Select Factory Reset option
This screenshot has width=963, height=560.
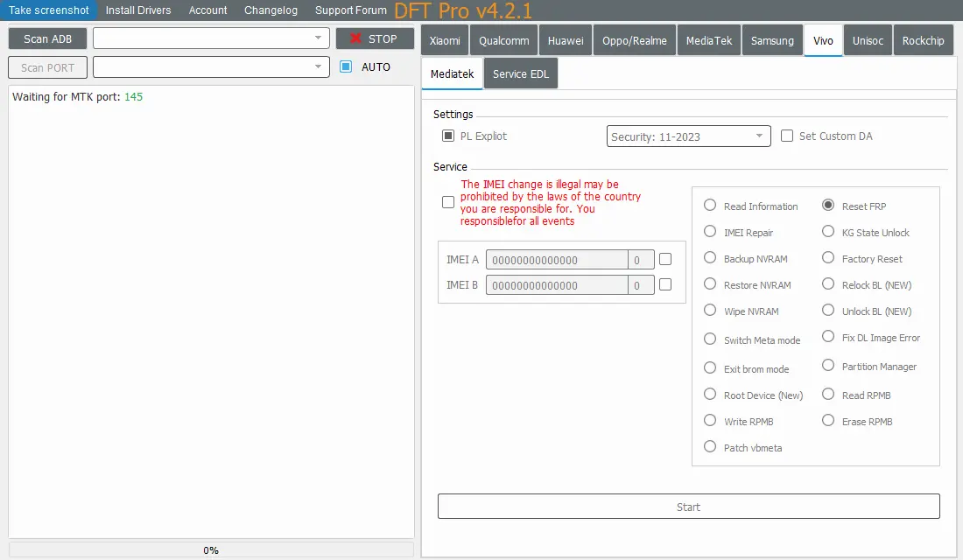pos(828,258)
